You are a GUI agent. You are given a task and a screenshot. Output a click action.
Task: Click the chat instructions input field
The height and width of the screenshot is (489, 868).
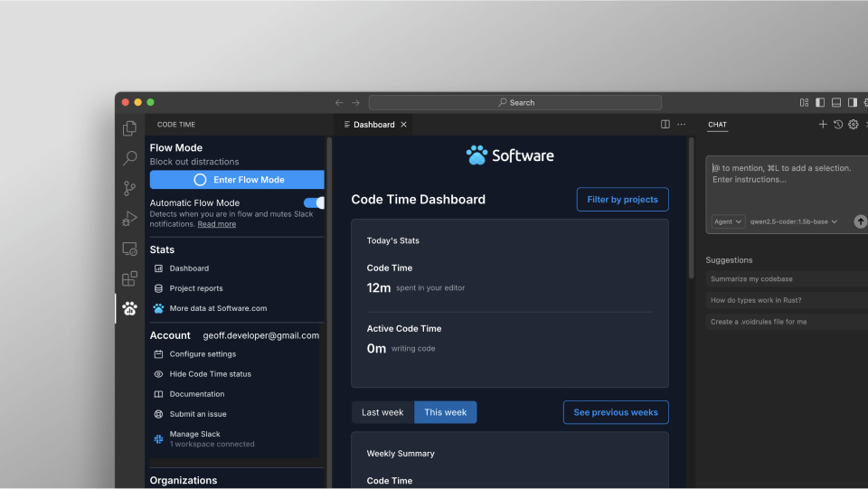pos(785,181)
